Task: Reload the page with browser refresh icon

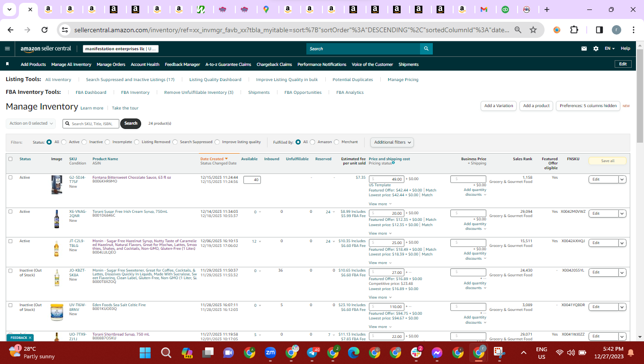Action: click(x=45, y=30)
